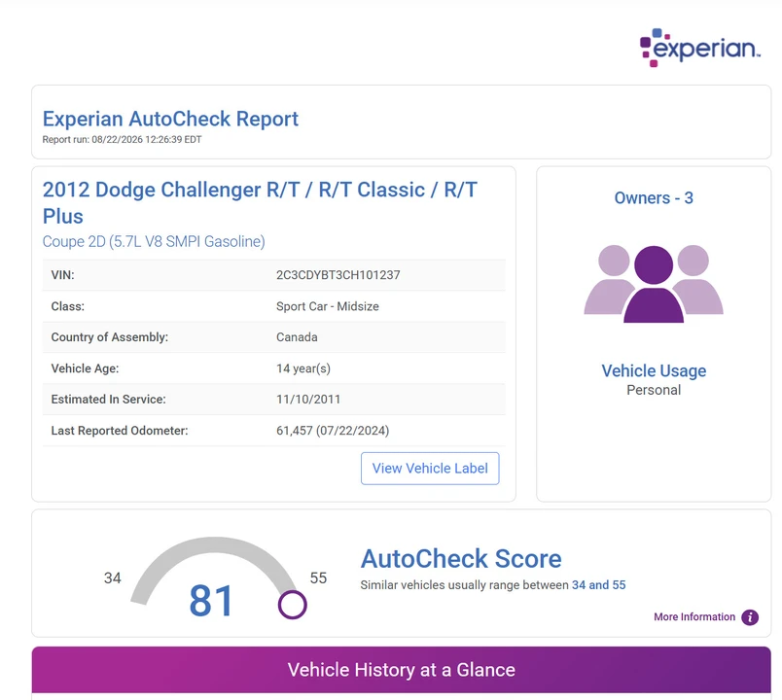Click the More Information link

pyautogui.click(x=694, y=617)
